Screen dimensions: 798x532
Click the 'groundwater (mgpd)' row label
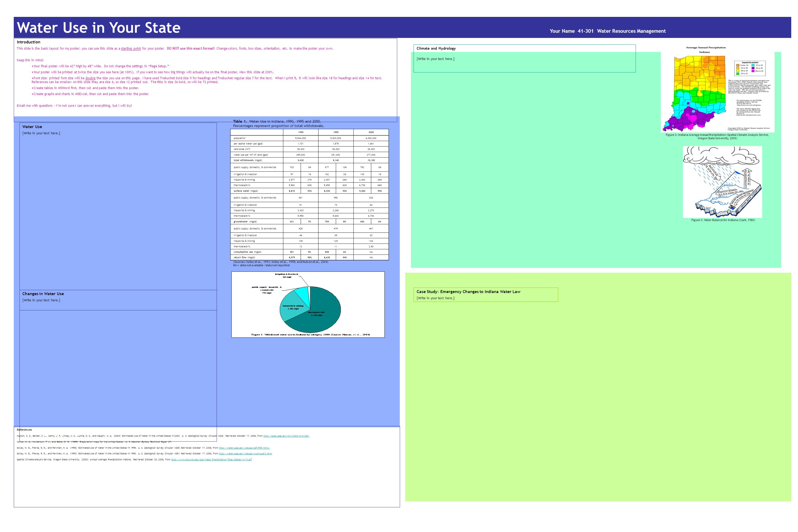245,222
